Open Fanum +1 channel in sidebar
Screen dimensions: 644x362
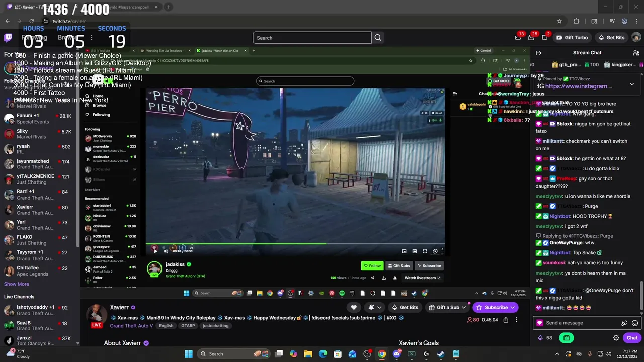[39, 119]
